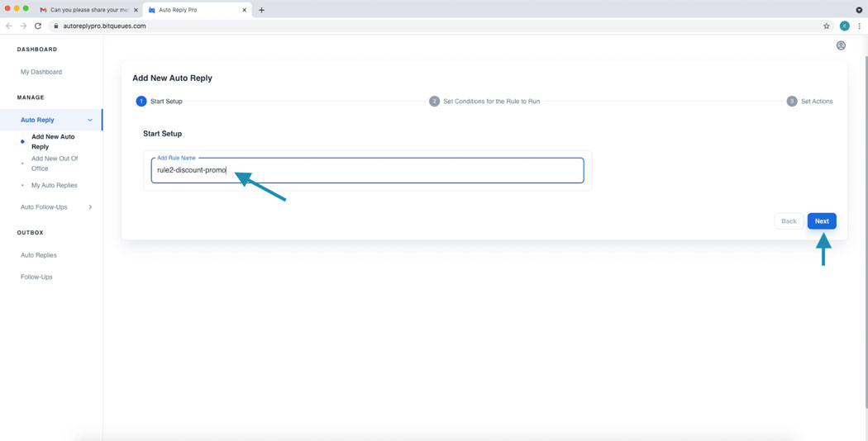Viewport: 868px width, 441px height.
Task: Open the Chrome profile avatar
Action: tap(844, 26)
